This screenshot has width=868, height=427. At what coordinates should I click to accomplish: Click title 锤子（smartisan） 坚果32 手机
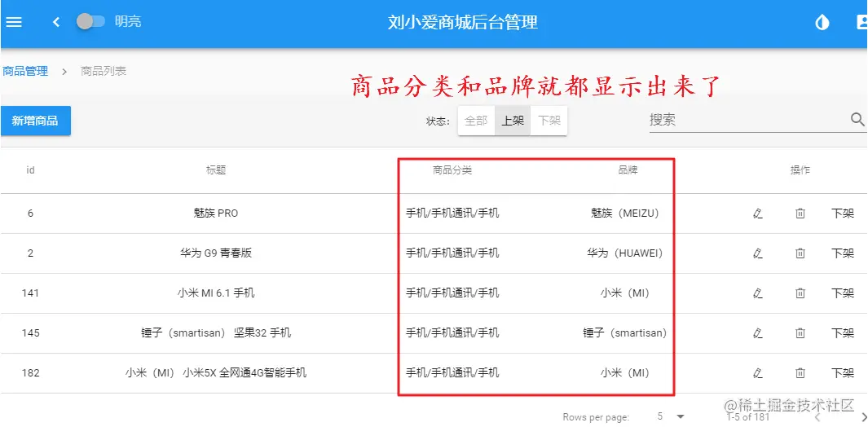tap(216, 332)
